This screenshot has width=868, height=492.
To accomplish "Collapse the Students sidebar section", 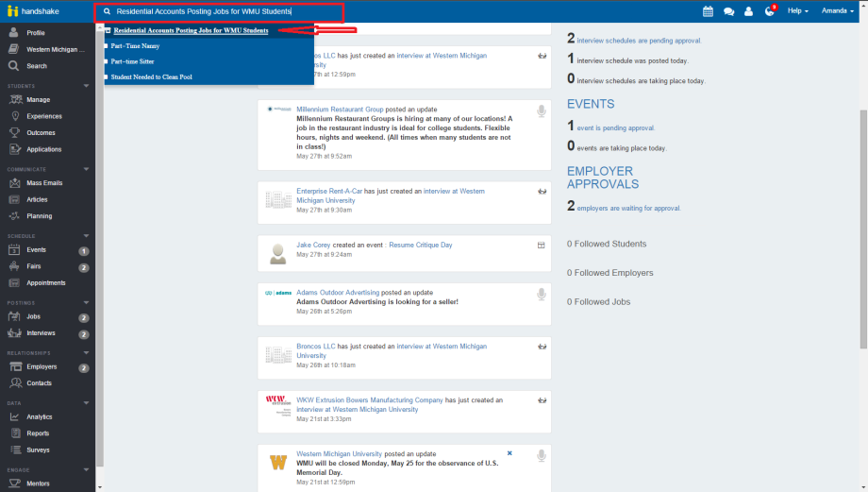I will tap(87, 86).
